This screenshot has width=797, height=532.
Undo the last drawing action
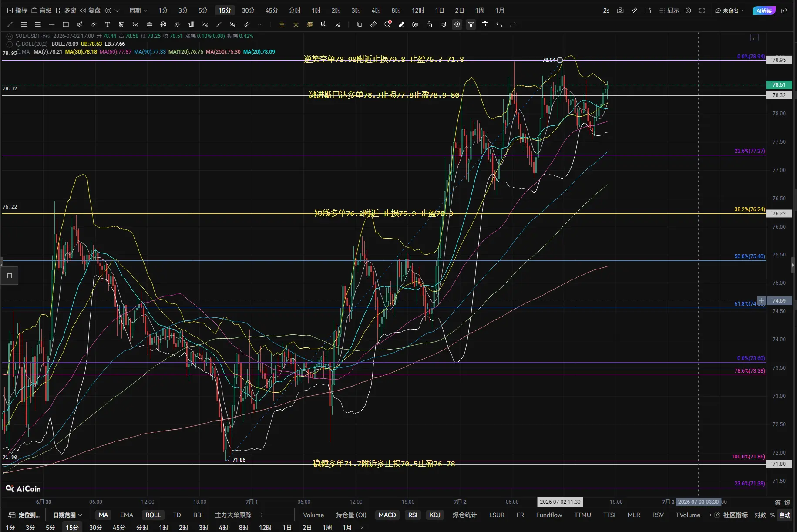point(499,24)
